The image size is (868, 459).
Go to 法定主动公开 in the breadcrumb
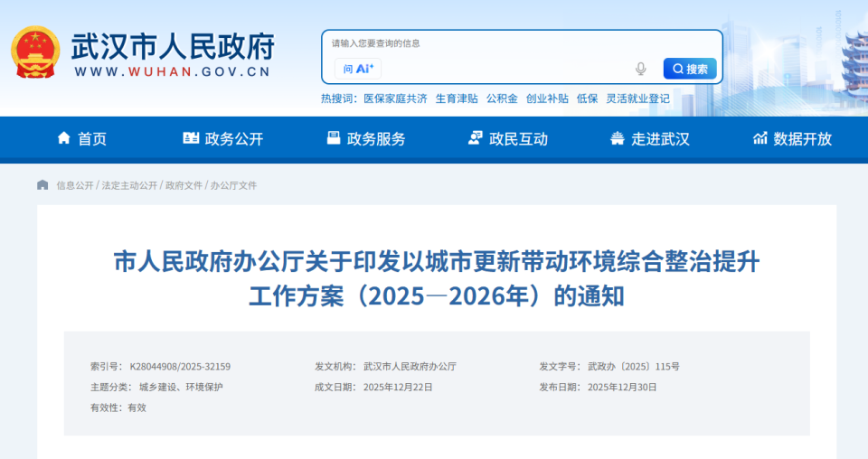pos(129,185)
